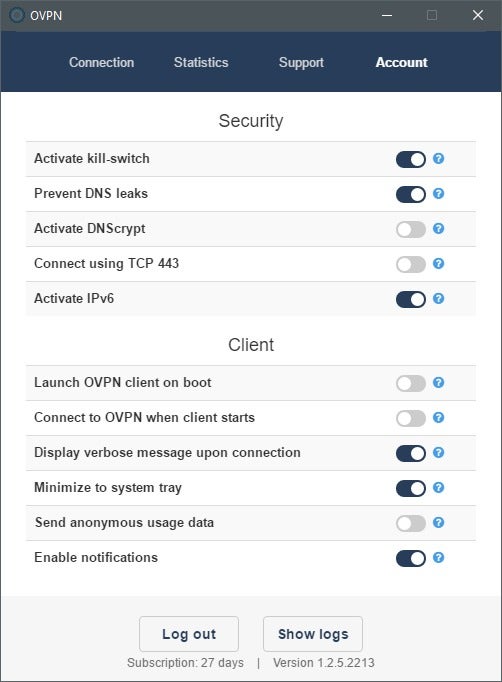Turn off Display verbose message toggle
Viewport: 502px width, 682px height.
coord(411,453)
